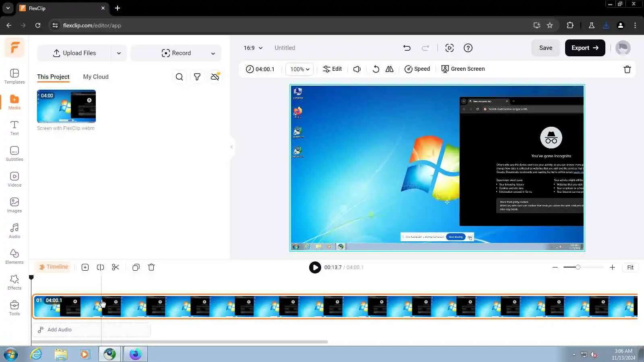Select the scissors trim tool
This screenshot has width=644, height=362.
pyautogui.click(x=116, y=267)
